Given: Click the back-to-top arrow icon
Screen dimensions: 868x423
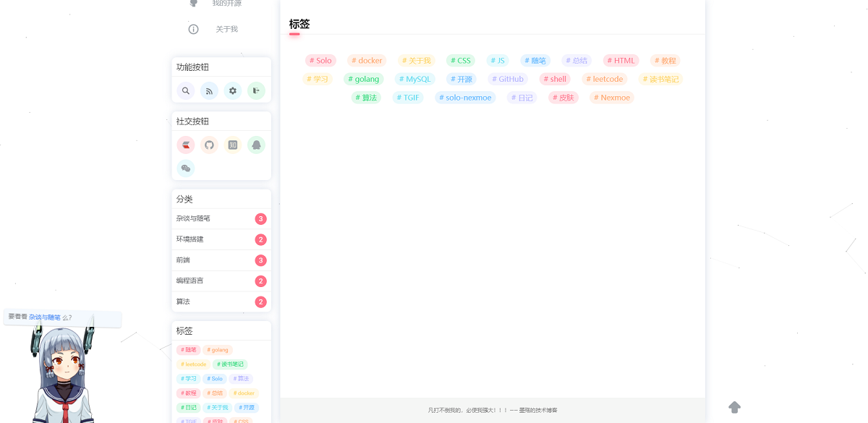Looking at the screenshot, I should (734, 407).
